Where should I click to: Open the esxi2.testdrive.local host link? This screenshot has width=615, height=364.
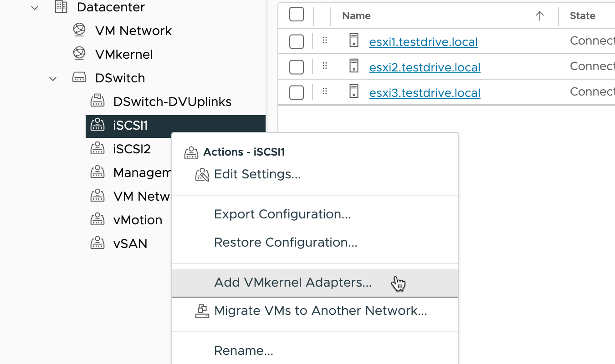(x=425, y=67)
